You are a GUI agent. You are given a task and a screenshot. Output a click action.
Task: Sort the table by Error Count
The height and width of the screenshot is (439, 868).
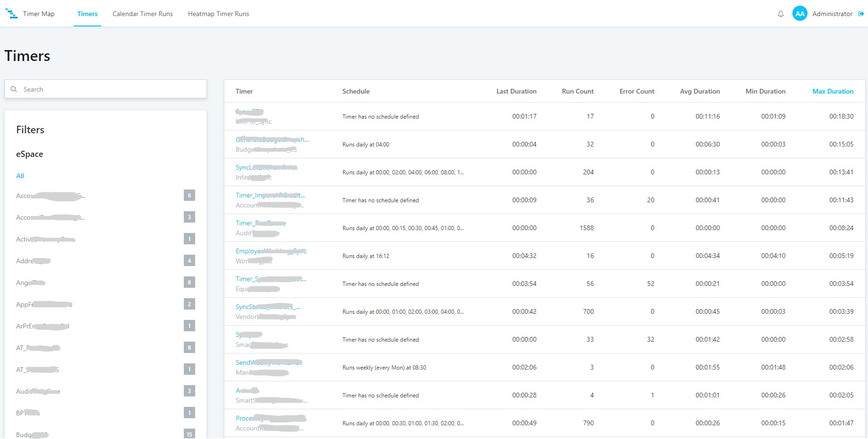click(x=637, y=91)
